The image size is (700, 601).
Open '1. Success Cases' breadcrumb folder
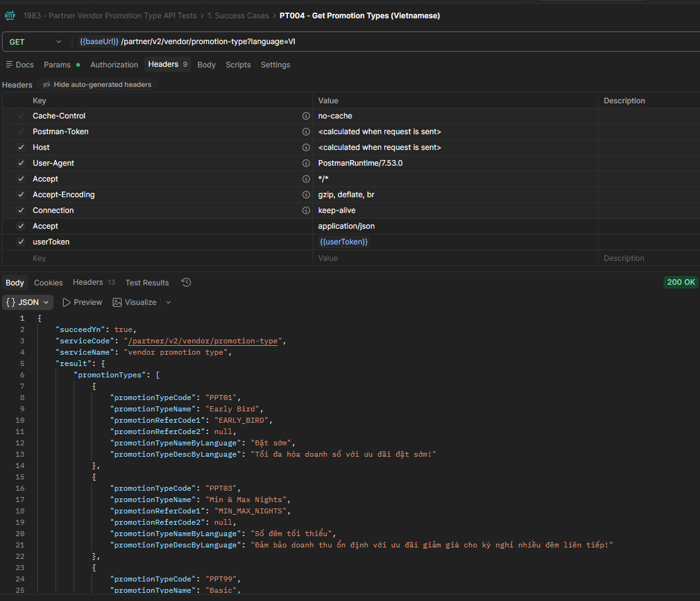238,16
